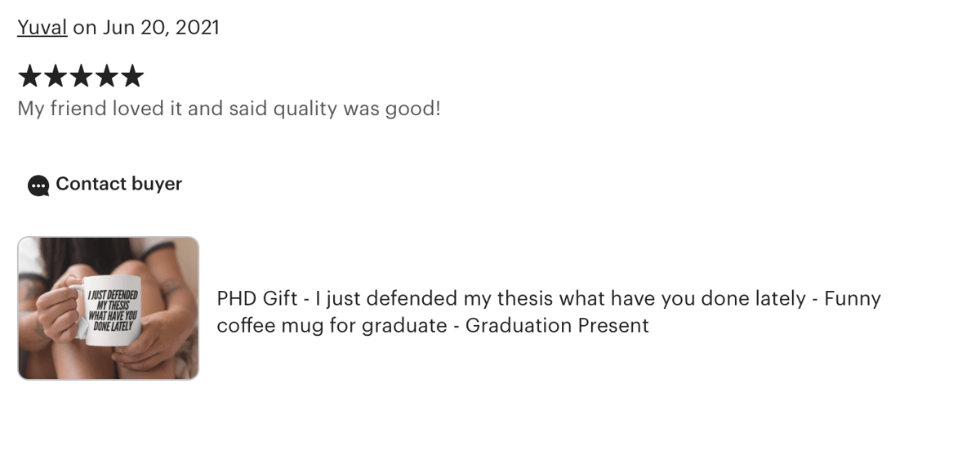The image size is (980, 451).
Task: Click the word 'on' after Yuval's name
Action: 85,27
